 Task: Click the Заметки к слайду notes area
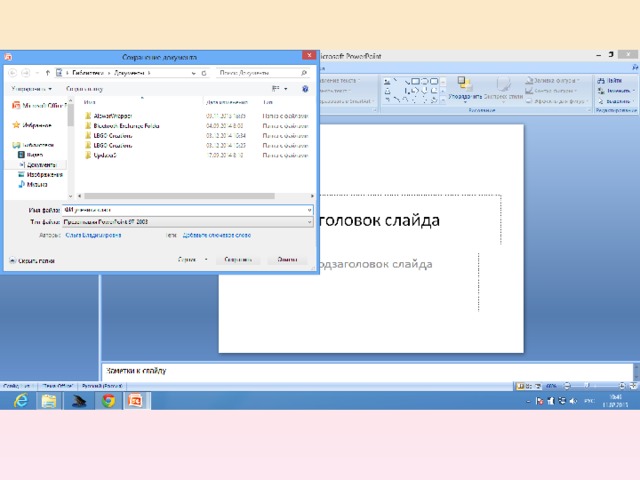[x=367, y=371]
